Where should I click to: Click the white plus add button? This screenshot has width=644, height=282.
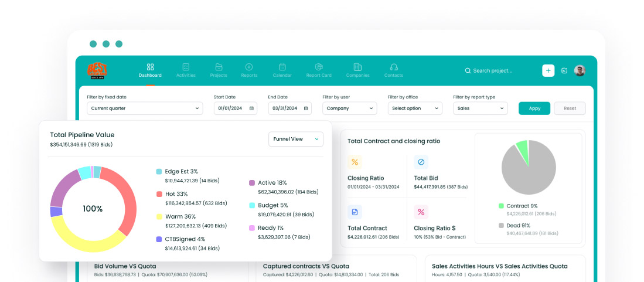click(548, 70)
